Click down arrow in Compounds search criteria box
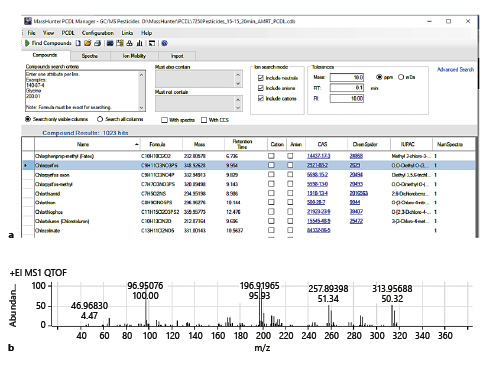Image resolution: width=498 pixels, height=370 pixels. pyautogui.click(x=141, y=107)
